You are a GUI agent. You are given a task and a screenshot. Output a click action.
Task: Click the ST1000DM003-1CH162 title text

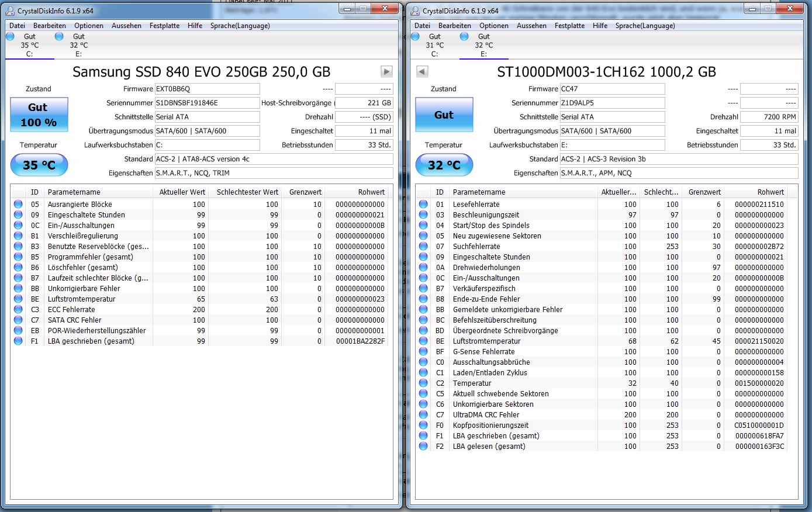coord(607,72)
